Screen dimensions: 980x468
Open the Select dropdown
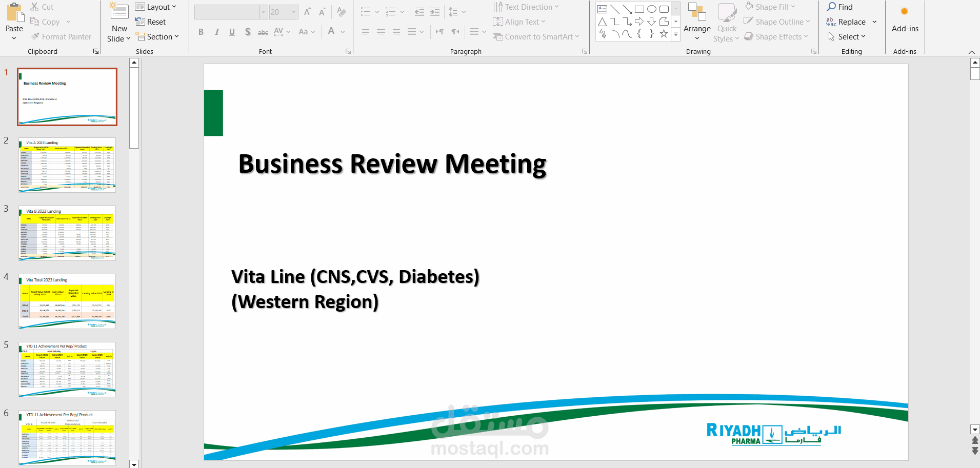(847, 37)
